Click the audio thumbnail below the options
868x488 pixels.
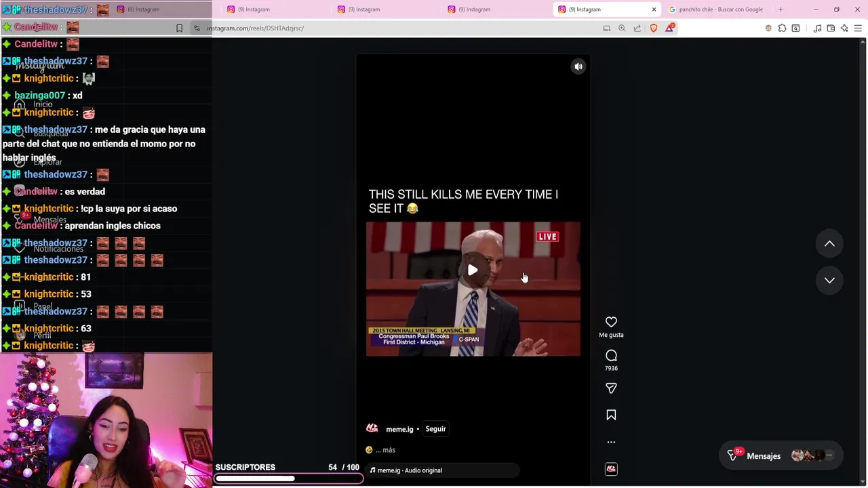pyautogui.click(x=611, y=469)
